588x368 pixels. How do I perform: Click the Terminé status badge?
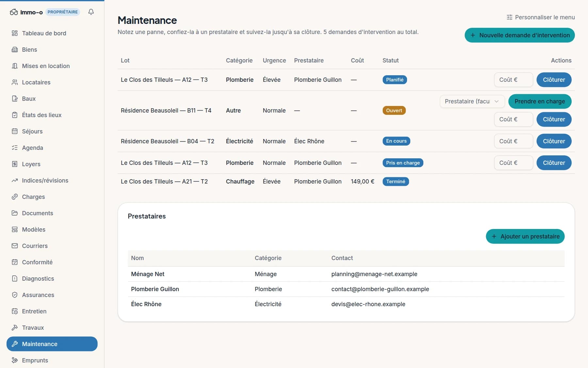[x=396, y=182]
